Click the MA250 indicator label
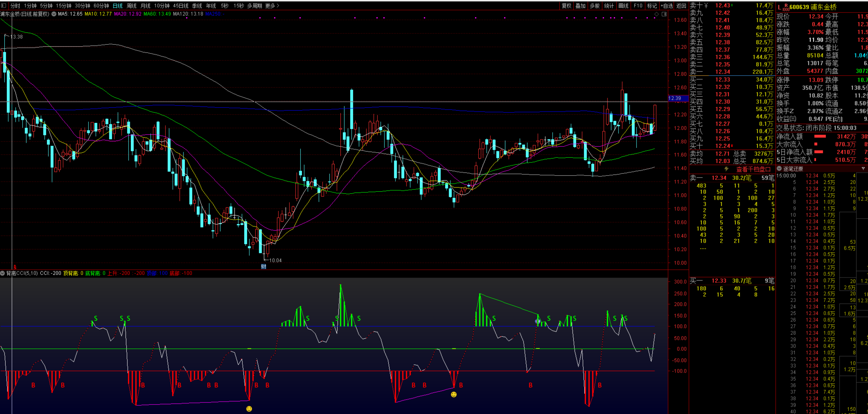Screen dimensions: 868x414 [x=215, y=14]
